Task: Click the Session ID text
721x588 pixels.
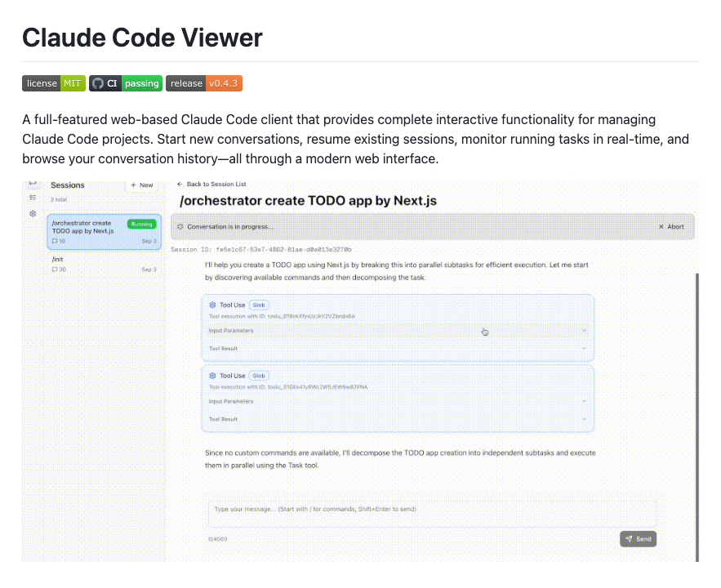Action: click(261, 250)
